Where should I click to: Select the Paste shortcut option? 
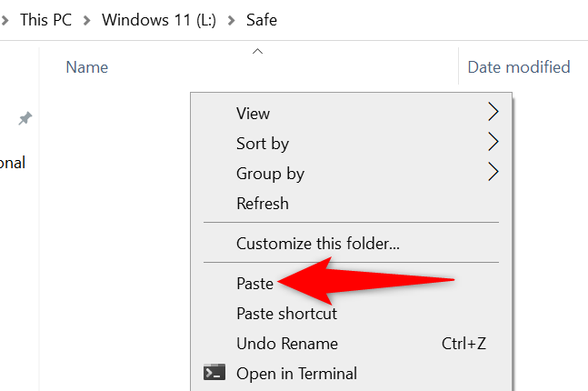286,313
